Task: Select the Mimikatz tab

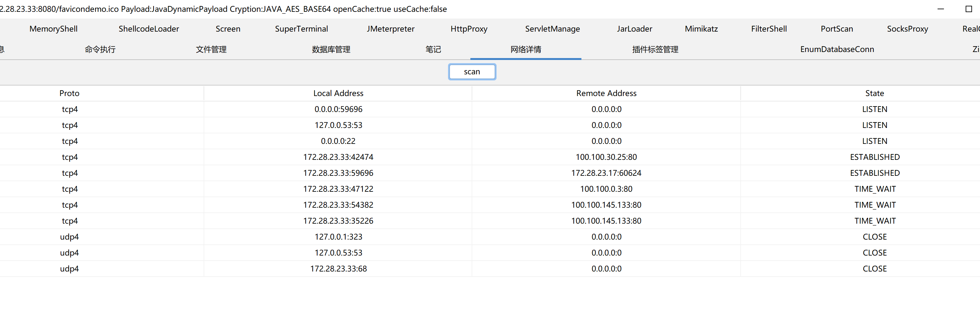Action: pos(701,29)
